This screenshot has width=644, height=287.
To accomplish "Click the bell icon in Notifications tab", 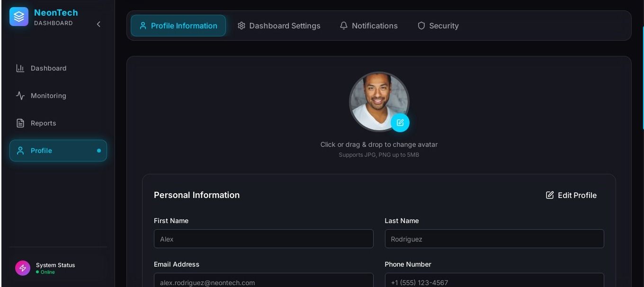I will coord(344,26).
